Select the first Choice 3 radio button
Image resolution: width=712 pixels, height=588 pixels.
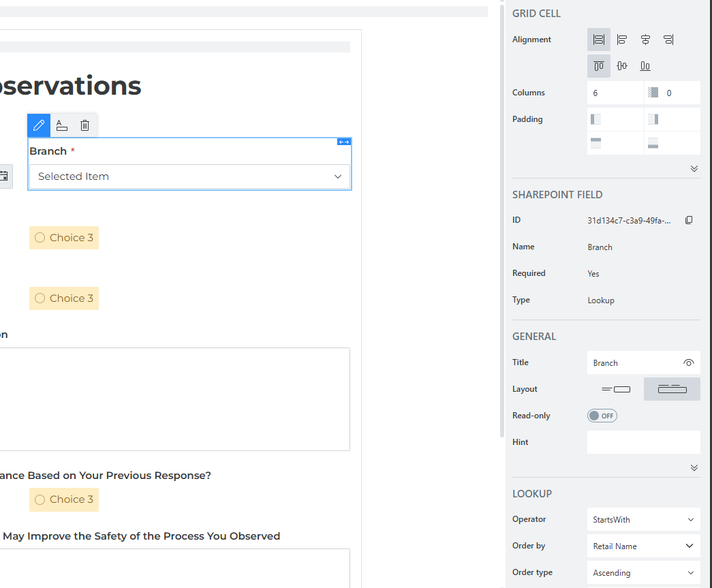(40, 238)
